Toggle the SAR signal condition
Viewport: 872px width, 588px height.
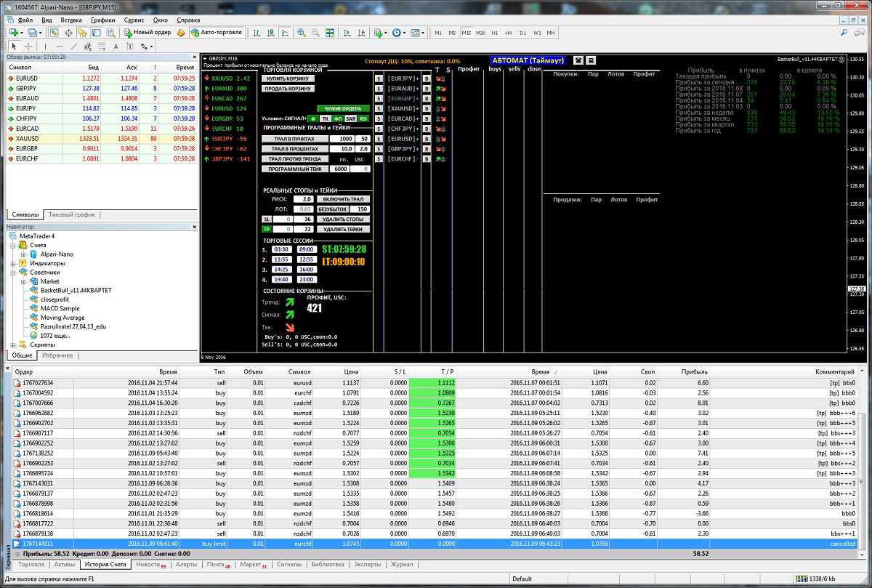point(350,118)
